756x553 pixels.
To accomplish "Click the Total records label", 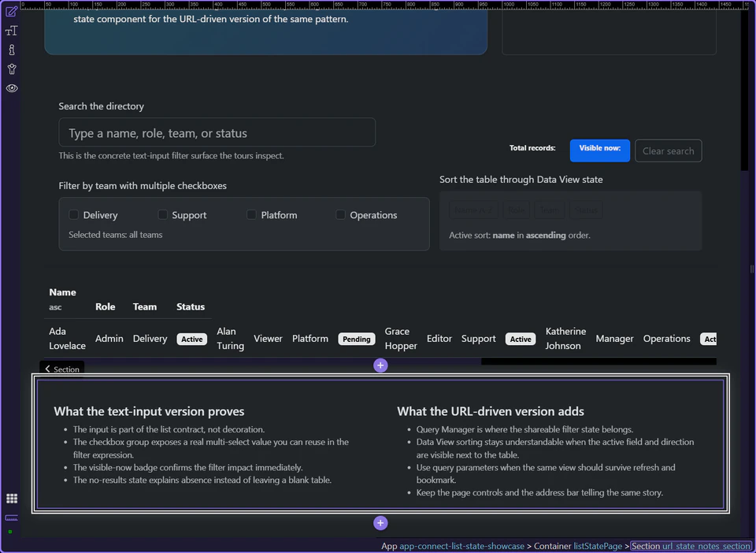I will [532, 148].
